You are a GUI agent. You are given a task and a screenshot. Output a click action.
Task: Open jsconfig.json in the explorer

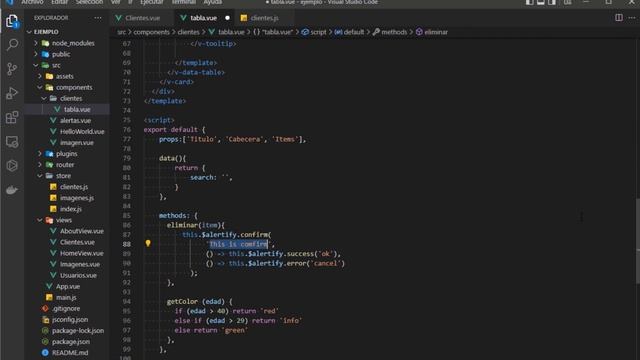pyautogui.click(x=69, y=320)
